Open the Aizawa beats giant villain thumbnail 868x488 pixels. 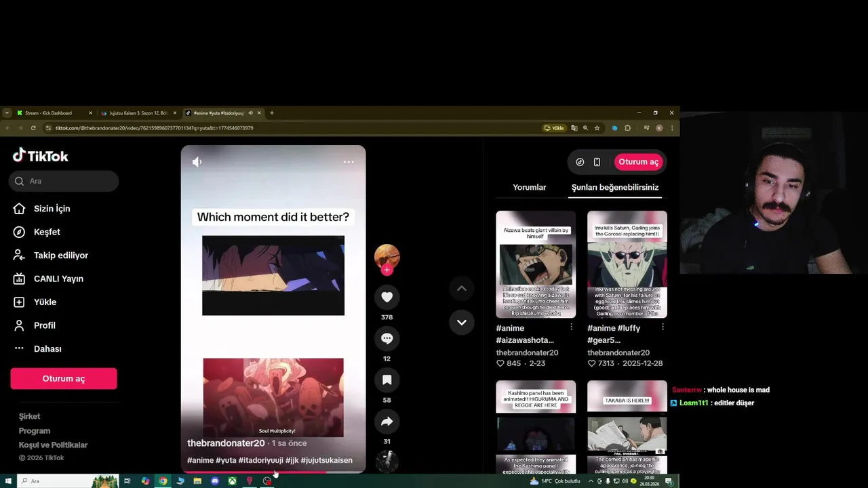(536, 264)
